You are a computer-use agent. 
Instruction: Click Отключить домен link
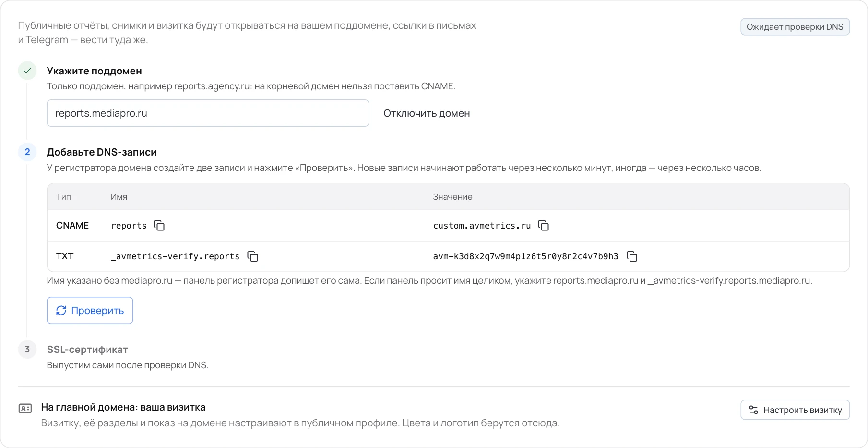point(427,113)
